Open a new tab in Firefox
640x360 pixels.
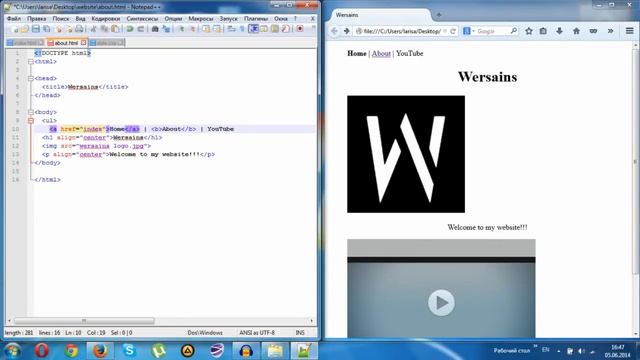point(439,15)
